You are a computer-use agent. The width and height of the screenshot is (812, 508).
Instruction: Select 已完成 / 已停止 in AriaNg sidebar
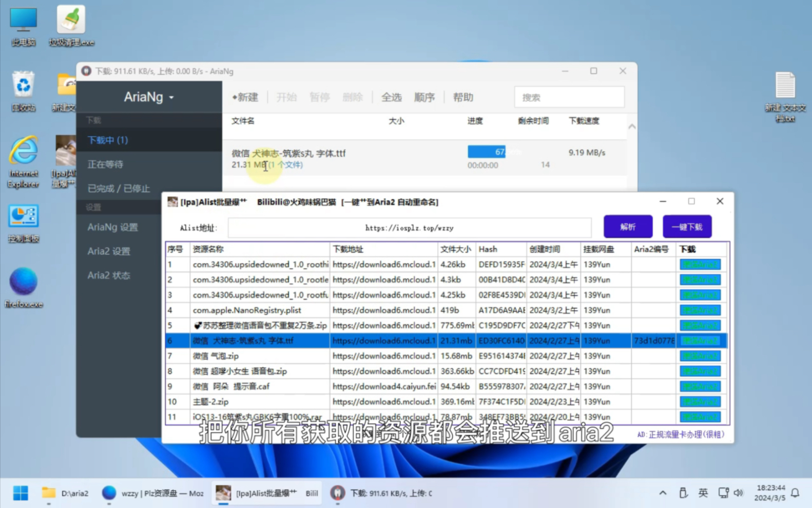click(149, 188)
